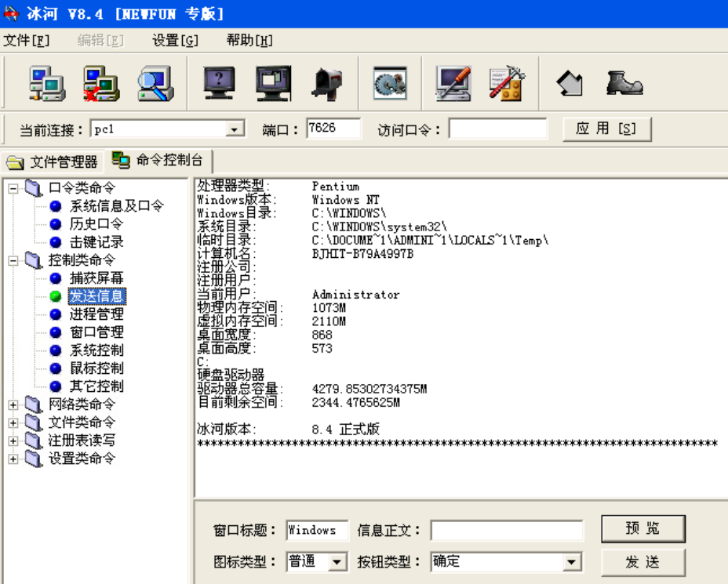Click the folder icon beside 文件类命令
Screen dimensions: 728x584
[34, 423]
